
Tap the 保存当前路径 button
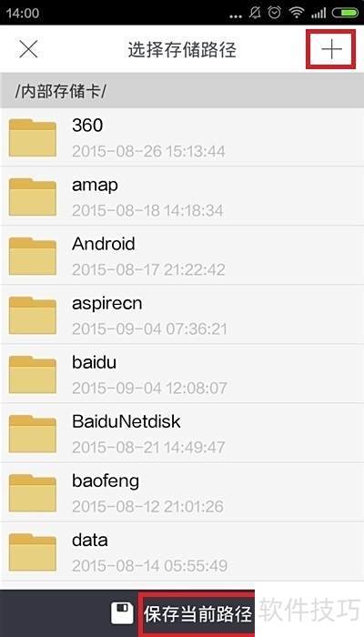click(197, 614)
